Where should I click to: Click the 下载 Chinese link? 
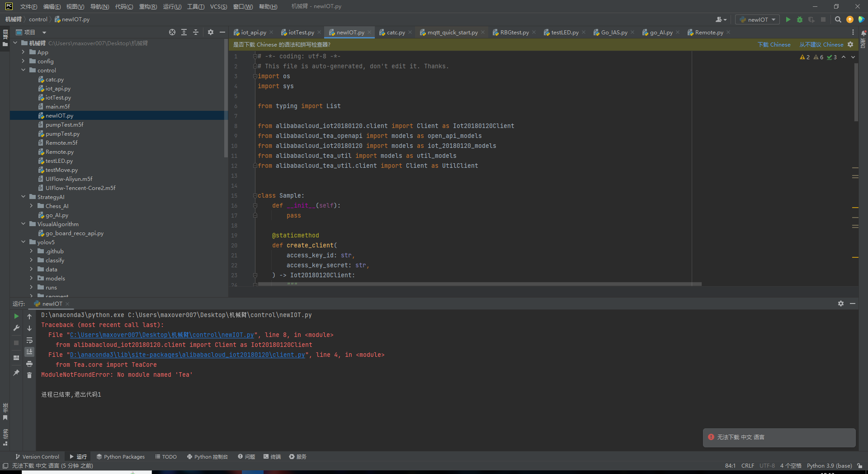[x=774, y=44]
